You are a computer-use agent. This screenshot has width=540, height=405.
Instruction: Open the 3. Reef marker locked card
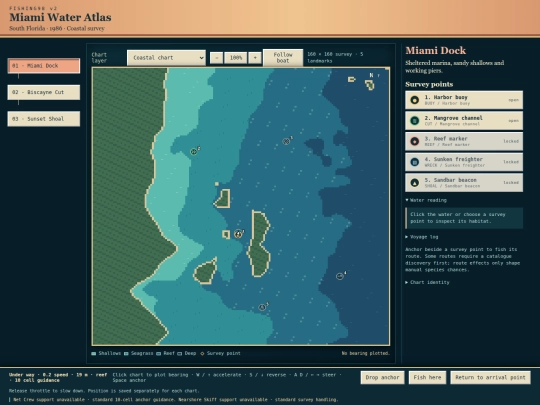pos(464,141)
